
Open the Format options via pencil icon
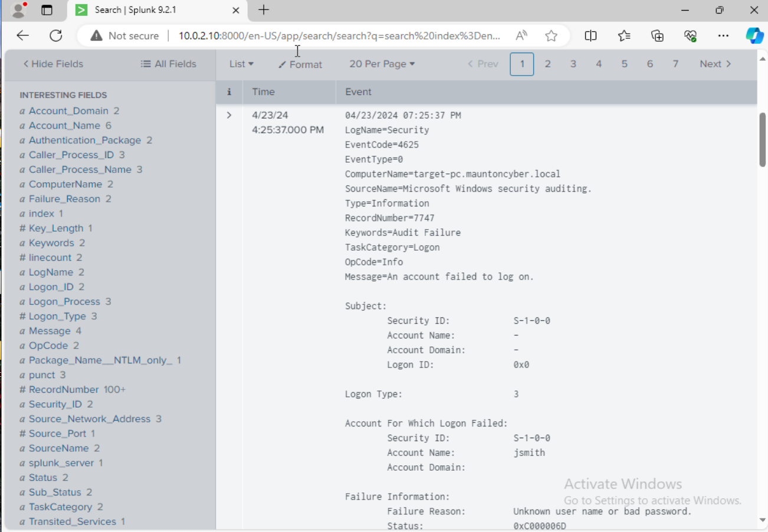click(x=300, y=64)
